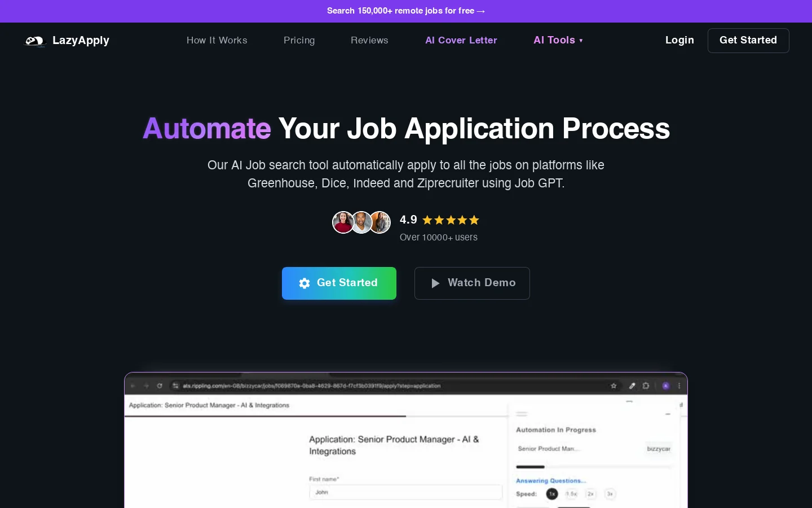This screenshot has height=508, width=812.
Task: Click the third user avatar
Action: 380,222
